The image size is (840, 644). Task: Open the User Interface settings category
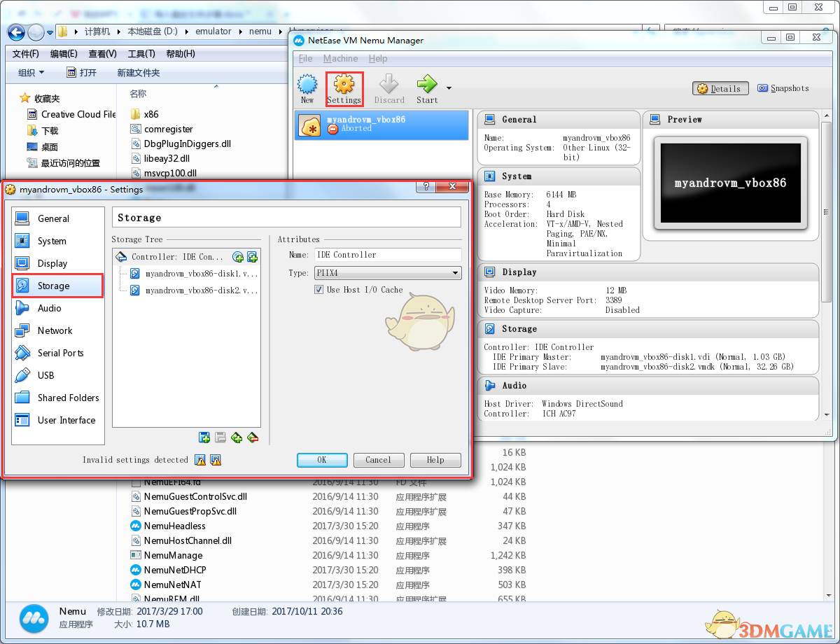58,420
